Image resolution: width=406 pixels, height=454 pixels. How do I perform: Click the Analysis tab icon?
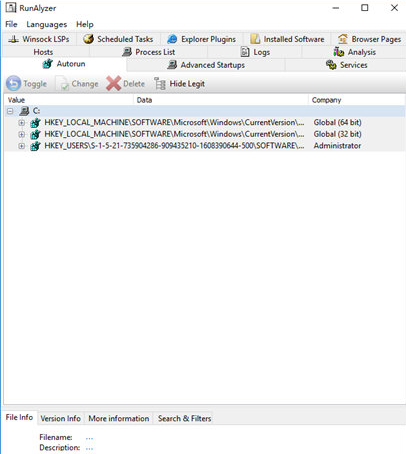click(x=339, y=52)
